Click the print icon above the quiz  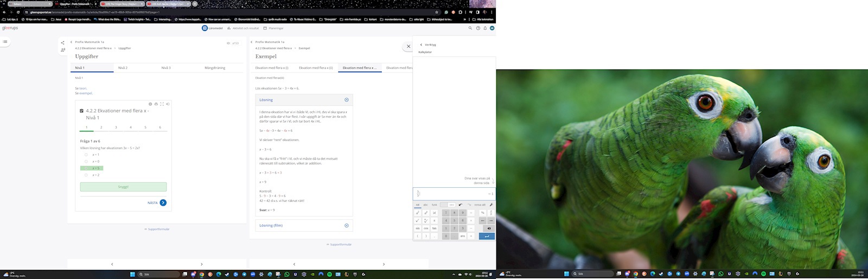point(156,104)
